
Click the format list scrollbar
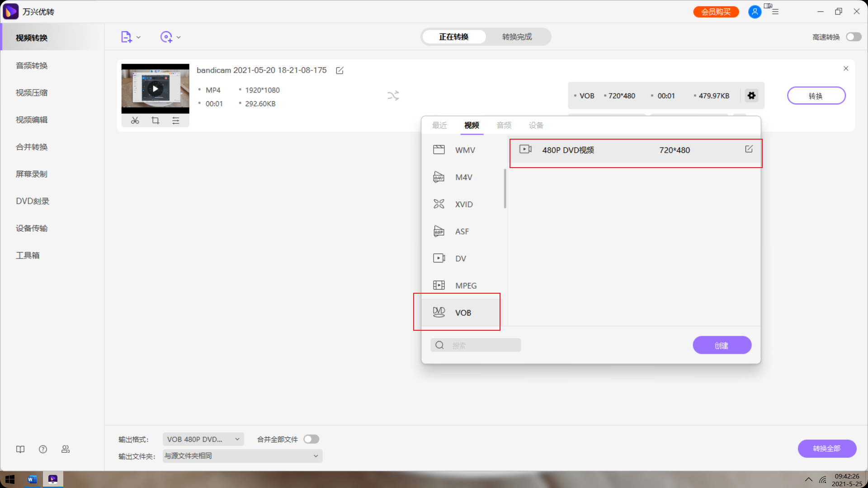505,189
